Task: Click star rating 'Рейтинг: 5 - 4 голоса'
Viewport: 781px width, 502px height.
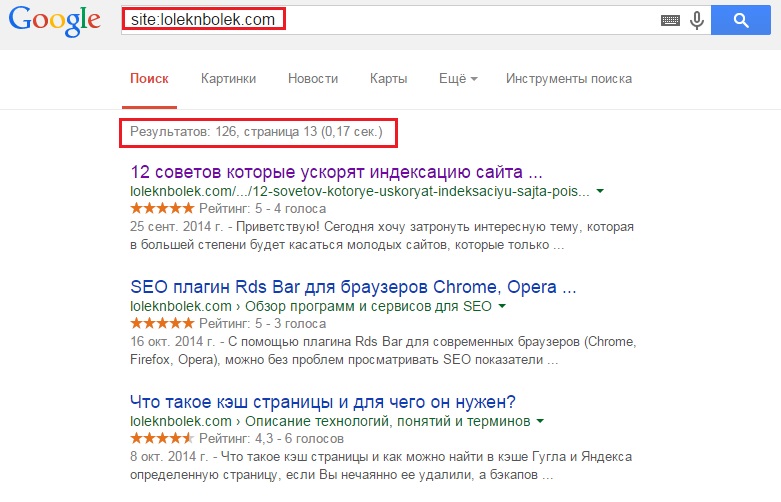Action: (x=228, y=209)
